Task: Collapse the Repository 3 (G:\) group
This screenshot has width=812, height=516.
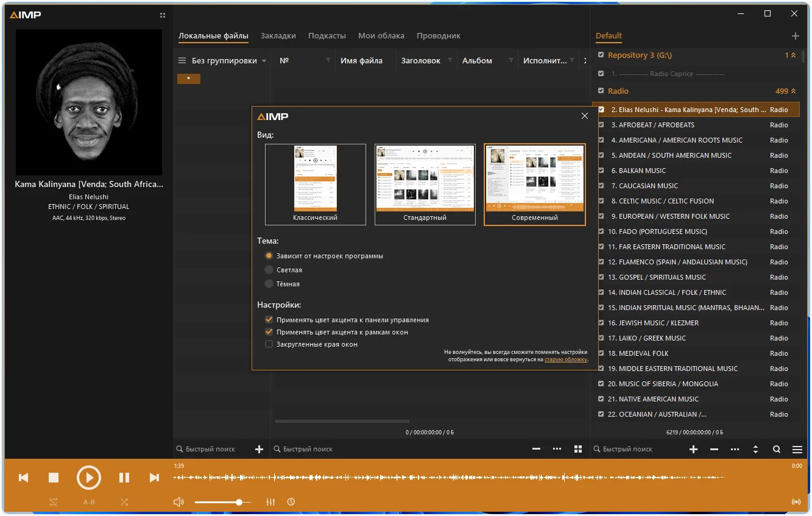Action: [793, 55]
